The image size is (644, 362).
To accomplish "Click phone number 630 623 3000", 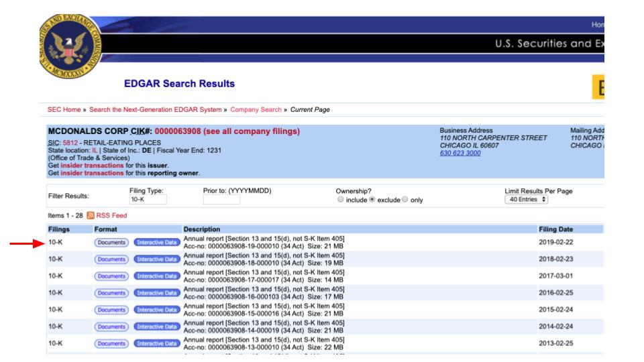I will point(460,153).
